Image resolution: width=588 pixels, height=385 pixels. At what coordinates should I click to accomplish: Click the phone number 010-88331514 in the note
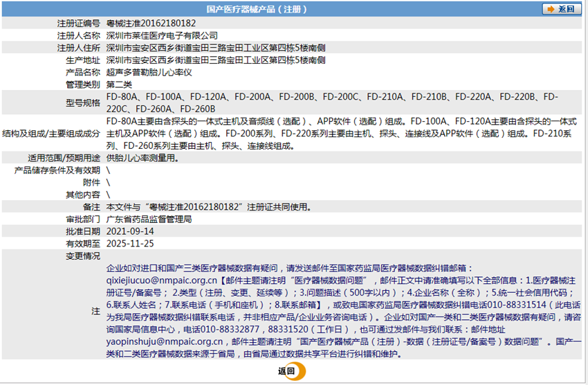pyautogui.click(x=517, y=305)
